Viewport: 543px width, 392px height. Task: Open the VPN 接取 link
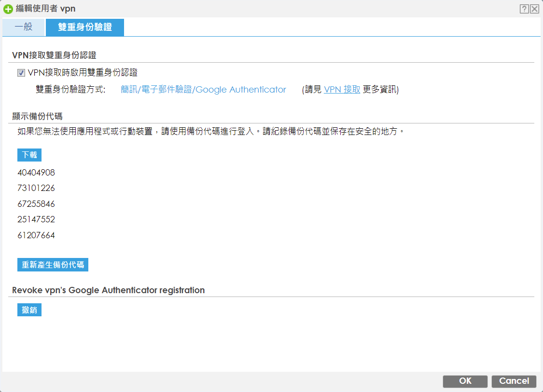(342, 89)
